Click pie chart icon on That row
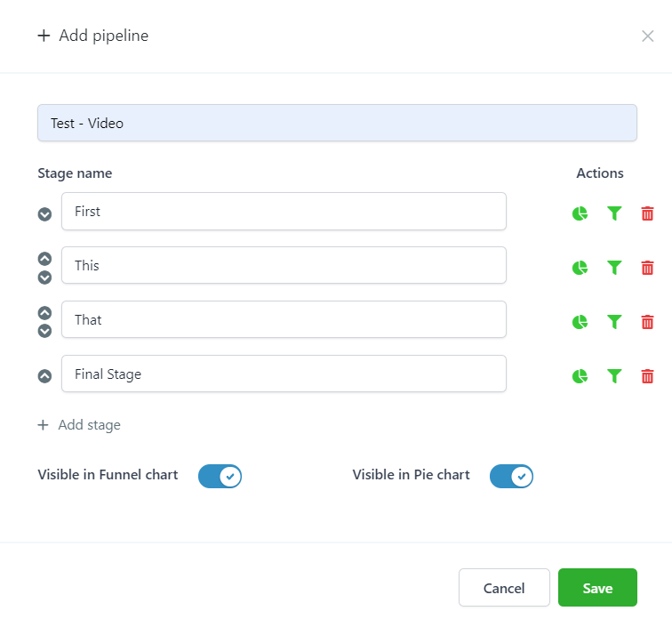 [x=580, y=322]
